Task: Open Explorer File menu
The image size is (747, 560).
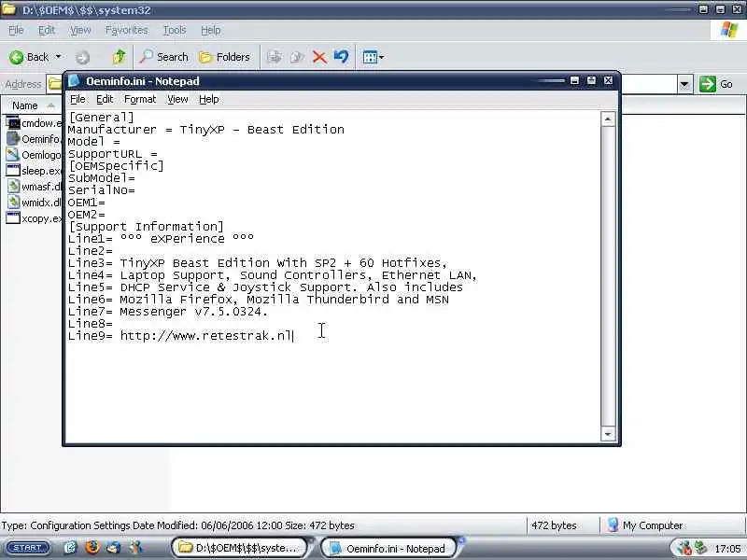Action: pyautogui.click(x=16, y=30)
